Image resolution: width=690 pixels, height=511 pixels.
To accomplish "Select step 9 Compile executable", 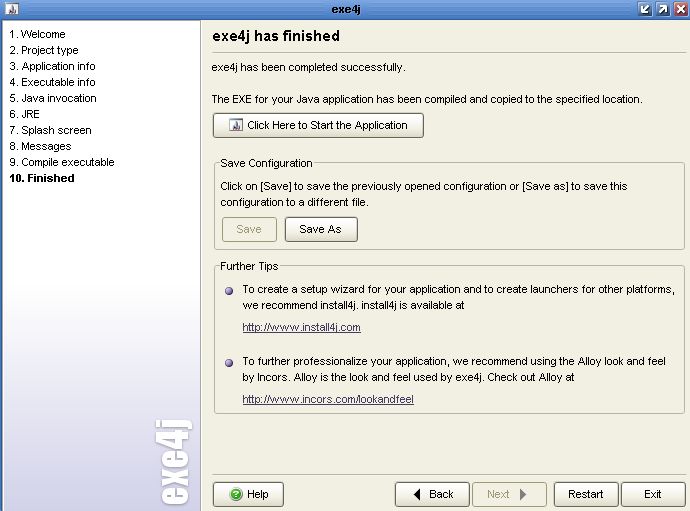I will (x=62, y=162).
